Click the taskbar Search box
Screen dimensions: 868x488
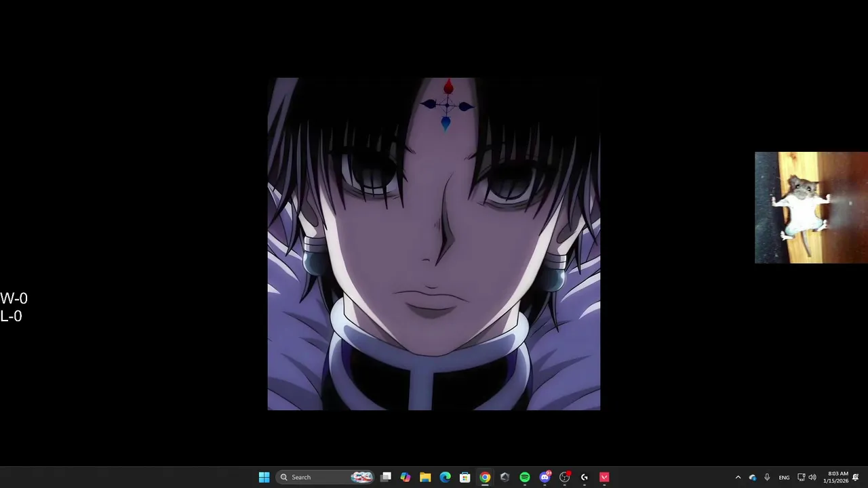tap(326, 477)
